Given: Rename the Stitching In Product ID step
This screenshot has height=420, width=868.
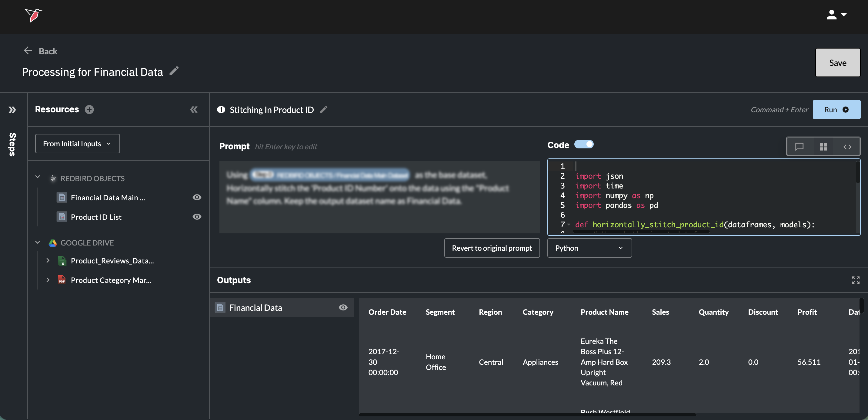Looking at the screenshot, I should tap(323, 110).
